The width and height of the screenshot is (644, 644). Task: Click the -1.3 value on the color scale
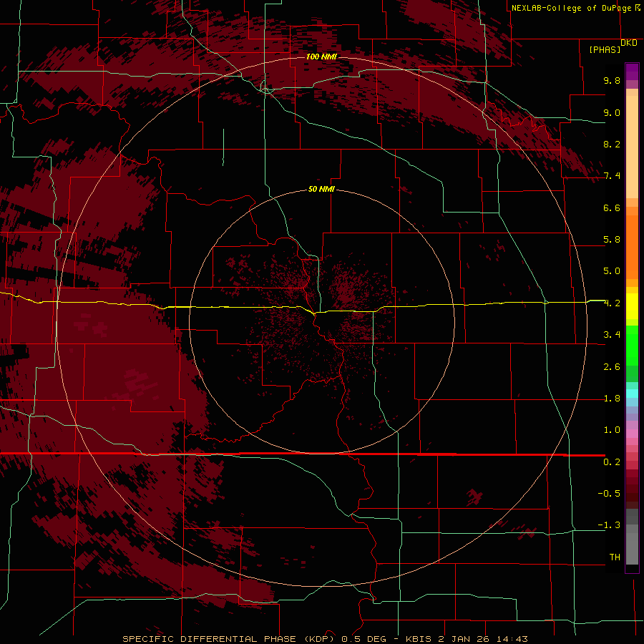click(609, 525)
